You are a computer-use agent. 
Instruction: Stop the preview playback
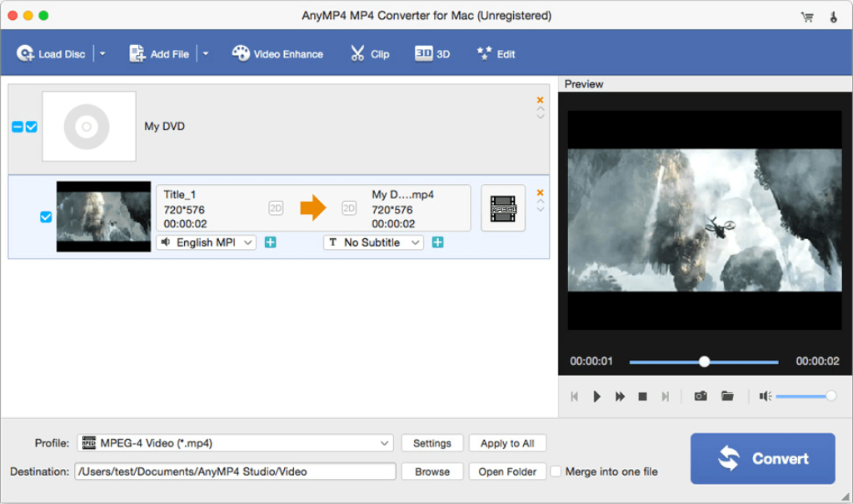point(642,397)
